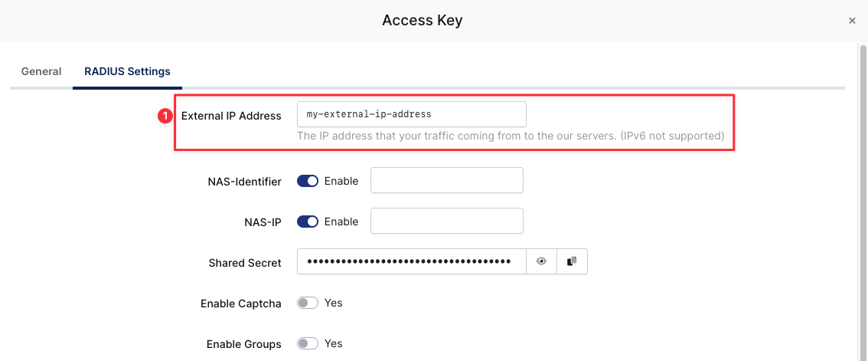Click the dialog's vertical scrollbar
Screen dimensions: 868x361
point(863,199)
